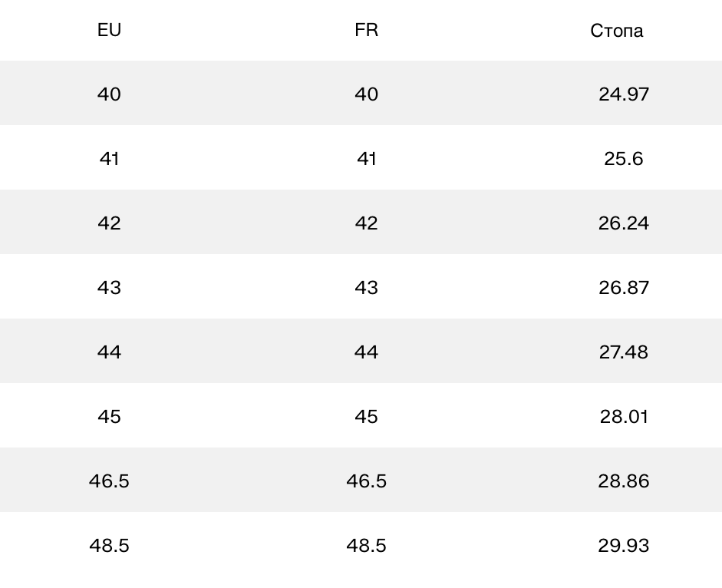Click the FR column header
722x588 pixels.
click(x=366, y=30)
